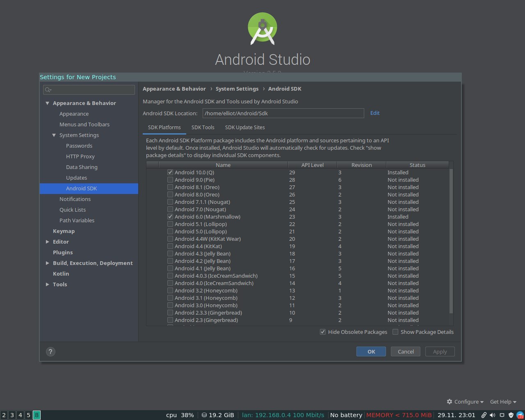Open Kotlin settings page

click(x=61, y=274)
